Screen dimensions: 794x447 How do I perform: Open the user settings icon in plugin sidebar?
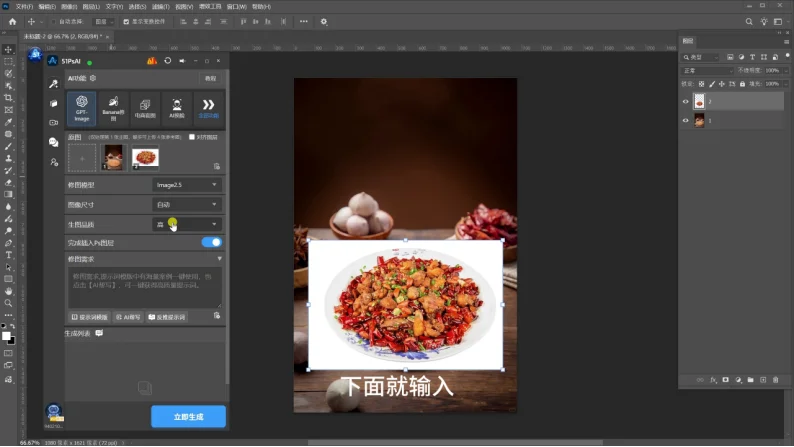(x=54, y=162)
